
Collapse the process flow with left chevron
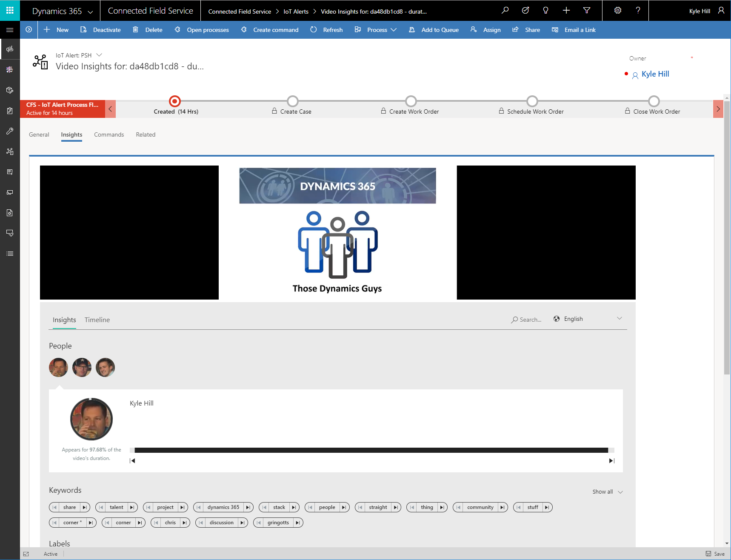click(x=110, y=109)
